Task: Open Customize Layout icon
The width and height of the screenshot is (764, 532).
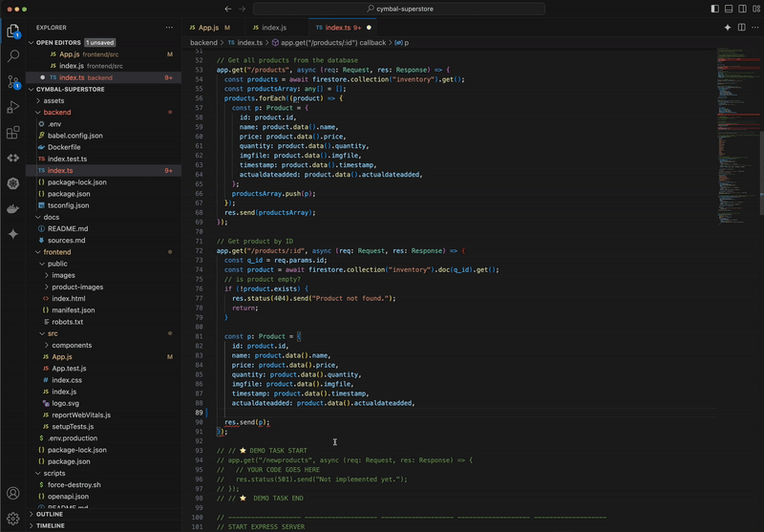Action: point(756,9)
